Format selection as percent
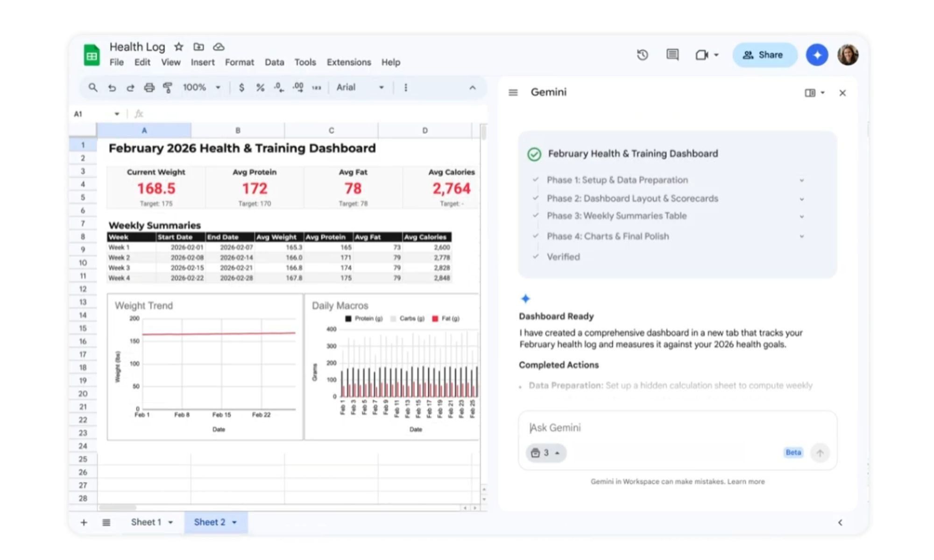The width and height of the screenshot is (934, 560). coord(260,87)
